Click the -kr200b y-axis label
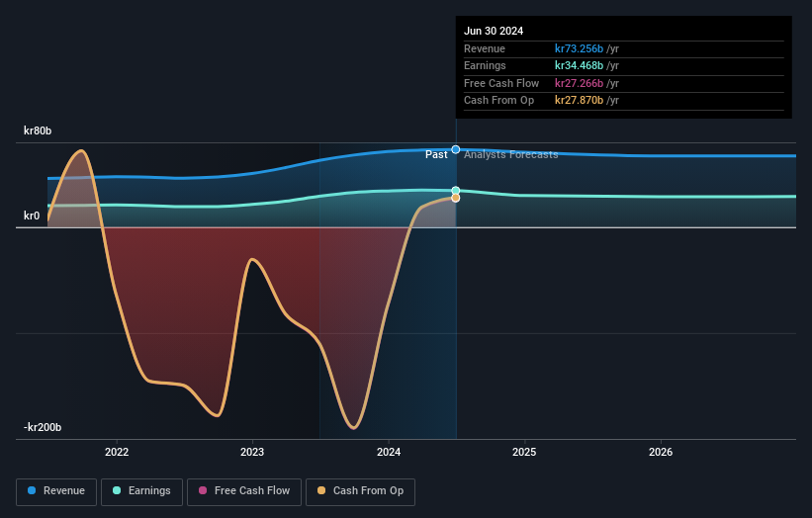The width and height of the screenshot is (812, 518). [x=43, y=427]
